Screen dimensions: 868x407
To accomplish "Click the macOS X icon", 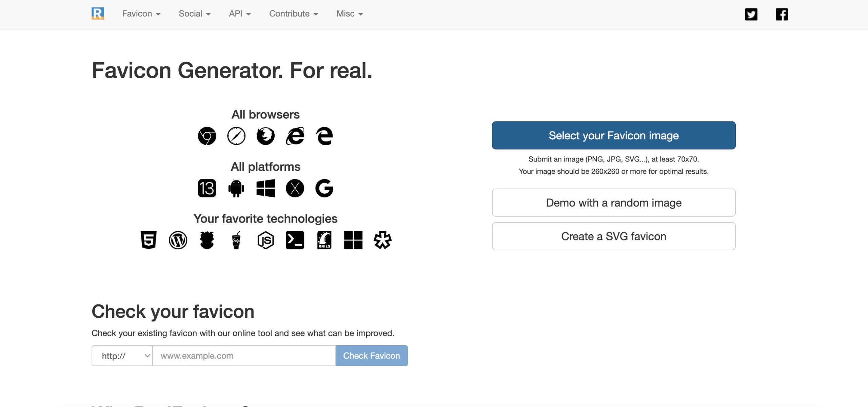I will [x=295, y=188].
